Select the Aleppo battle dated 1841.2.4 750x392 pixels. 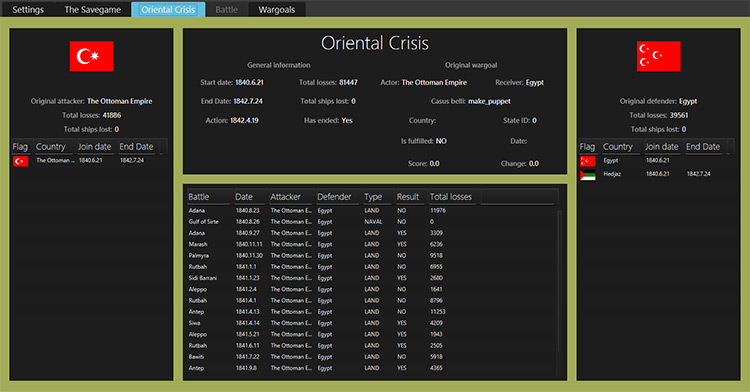pos(372,289)
